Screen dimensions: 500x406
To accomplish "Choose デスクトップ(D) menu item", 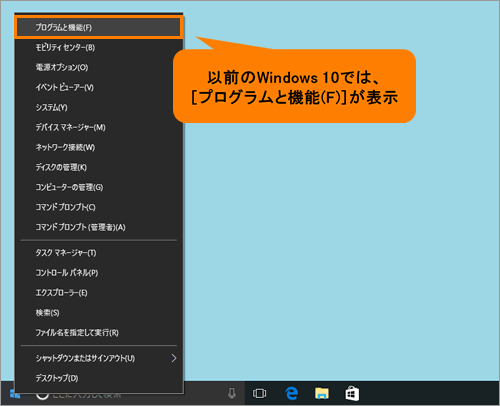I will coord(99,378).
